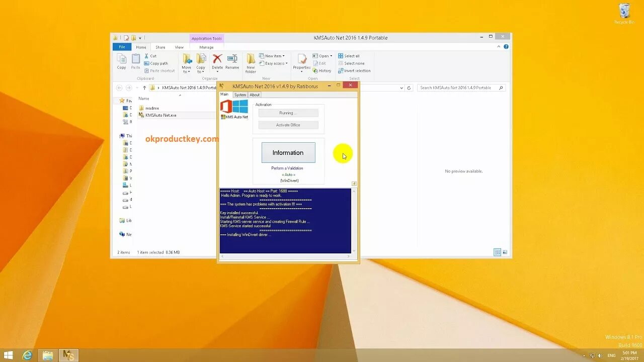Click the Rename icon in the Organize group

coord(232,61)
